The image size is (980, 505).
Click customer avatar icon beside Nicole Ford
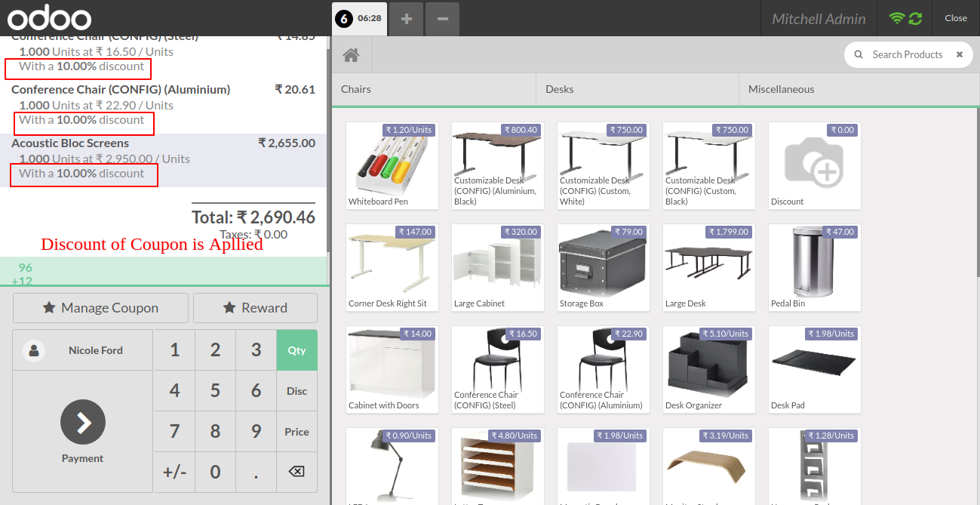34,350
